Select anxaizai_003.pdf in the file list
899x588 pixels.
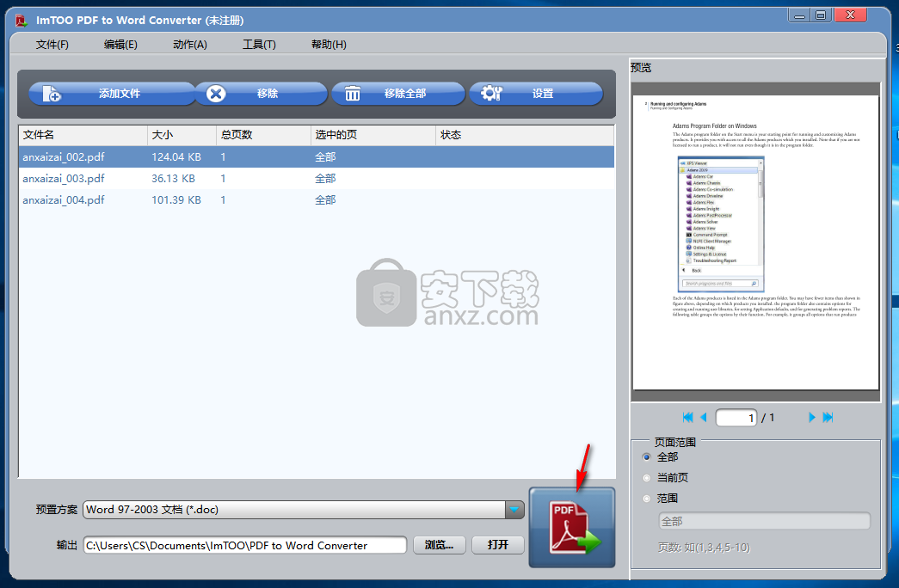pos(64,179)
